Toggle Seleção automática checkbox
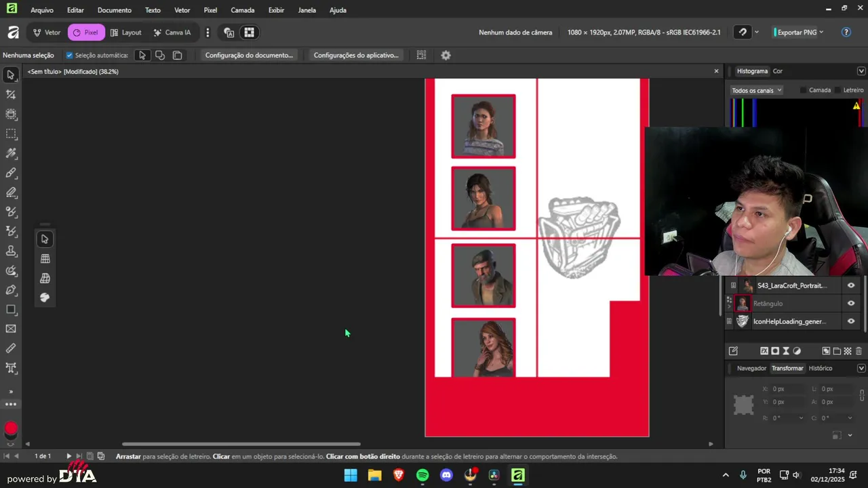 click(x=69, y=56)
